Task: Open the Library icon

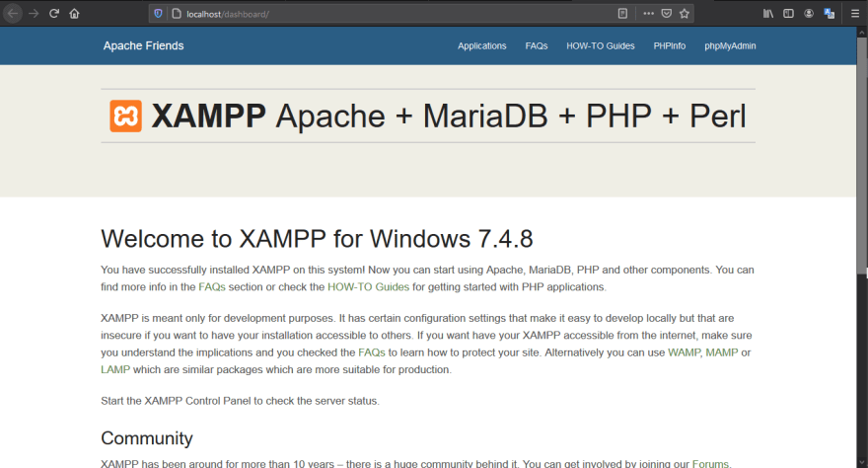Action: (x=768, y=14)
